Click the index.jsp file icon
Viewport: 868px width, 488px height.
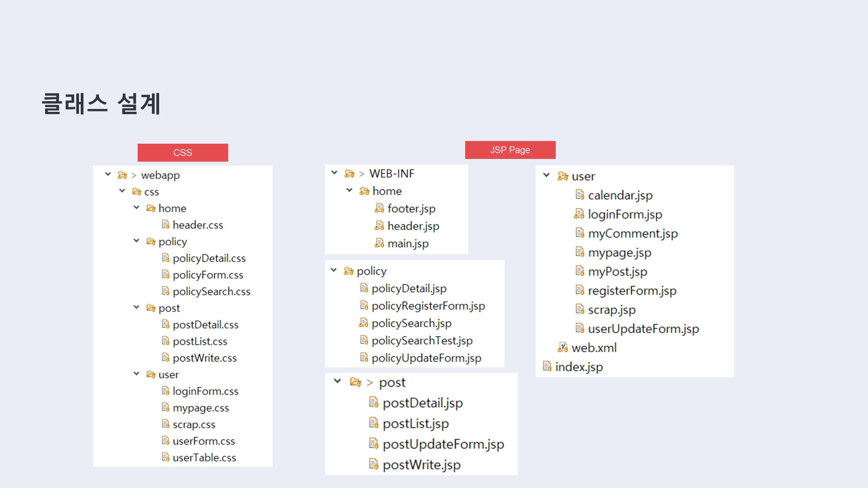click(547, 366)
